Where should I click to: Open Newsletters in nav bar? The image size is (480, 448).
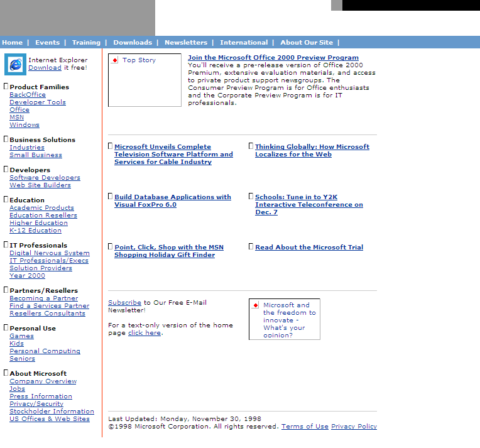coord(186,43)
